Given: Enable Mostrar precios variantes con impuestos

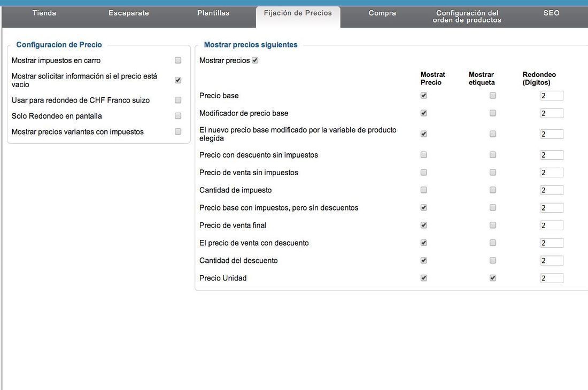Looking at the screenshot, I should click(178, 131).
